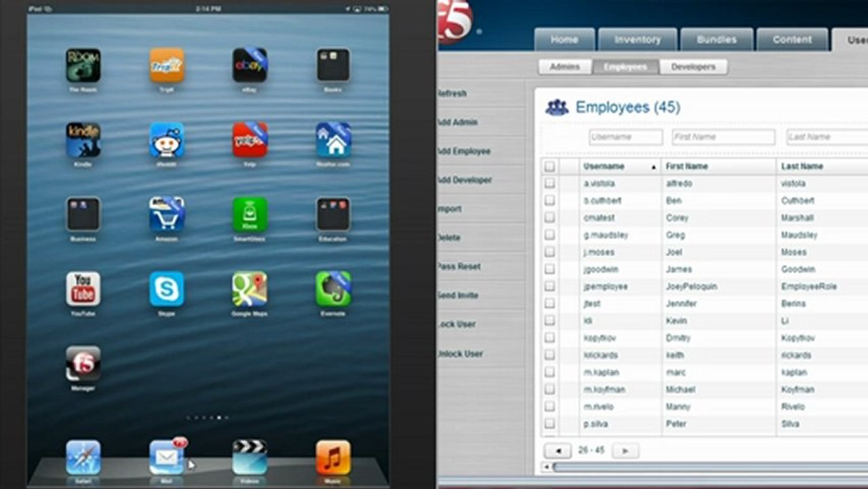Click Add Developer in the sidebar

(466, 180)
